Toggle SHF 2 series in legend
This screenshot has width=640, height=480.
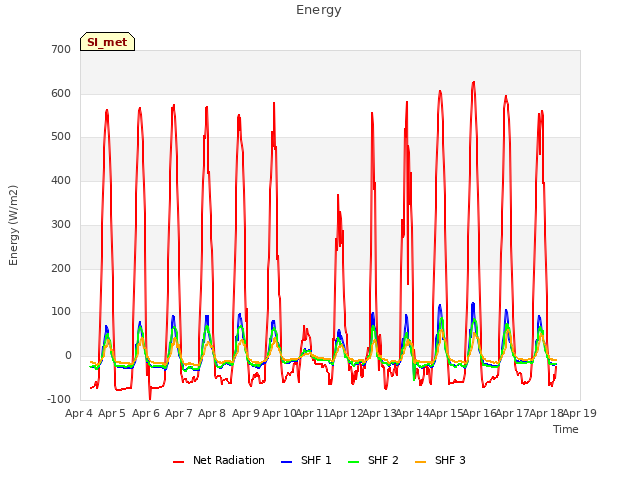(373, 460)
